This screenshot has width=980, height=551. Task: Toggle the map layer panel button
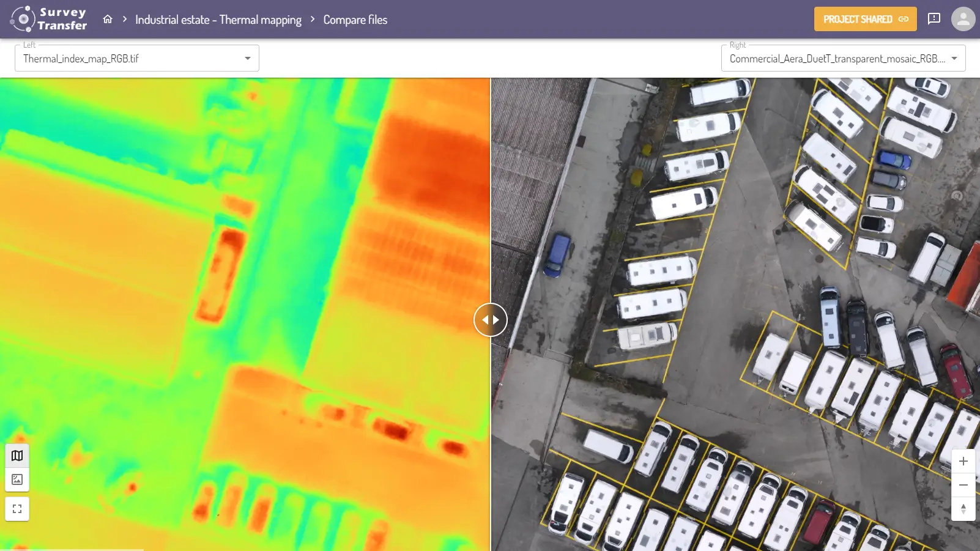[x=17, y=455]
